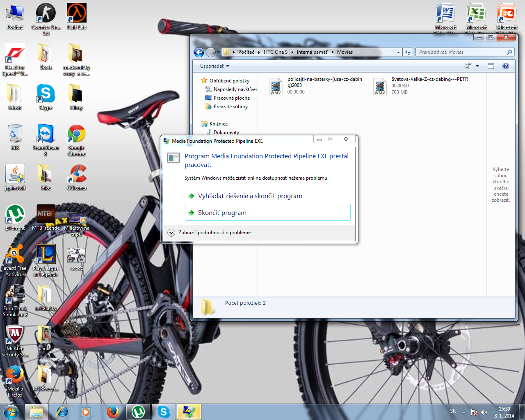
Task: Expand the address bar history dropdown
Action: click(x=398, y=52)
